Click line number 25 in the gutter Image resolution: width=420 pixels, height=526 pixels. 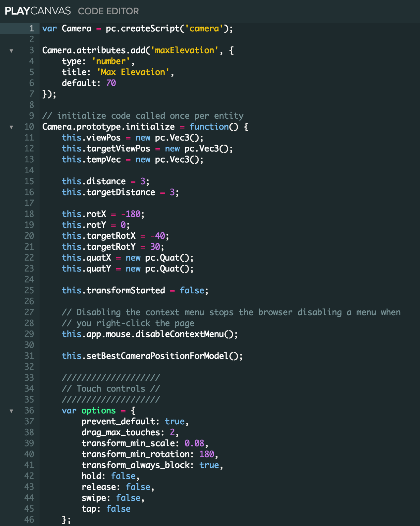pos(29,290)
